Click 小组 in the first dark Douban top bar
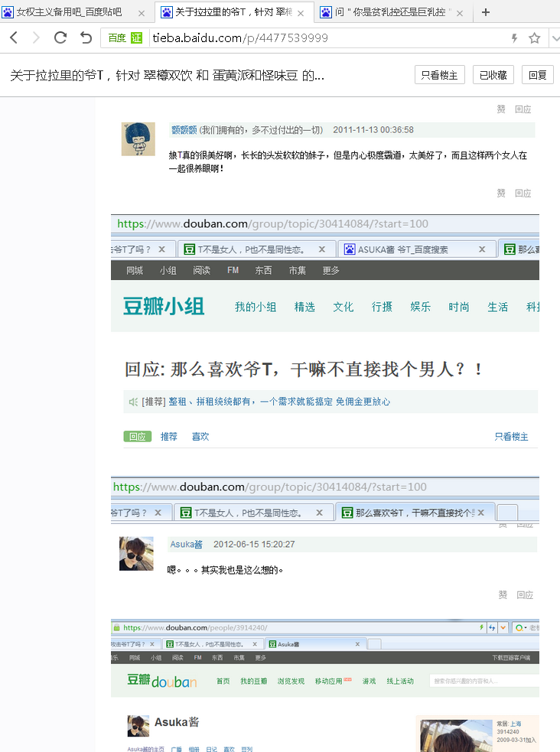Screen dimensions: 560x752 [x=168, y=271]
